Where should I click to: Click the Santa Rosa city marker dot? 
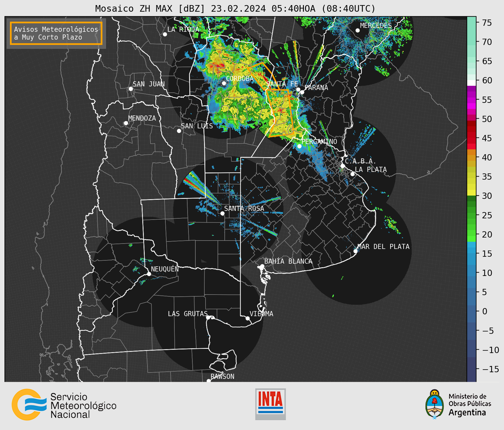(x=222, y=214)
